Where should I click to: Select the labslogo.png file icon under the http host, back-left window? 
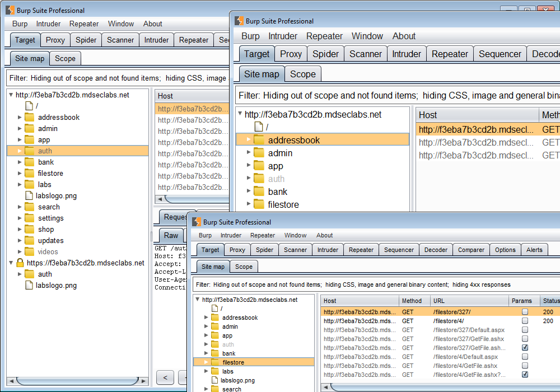point(29,195)
